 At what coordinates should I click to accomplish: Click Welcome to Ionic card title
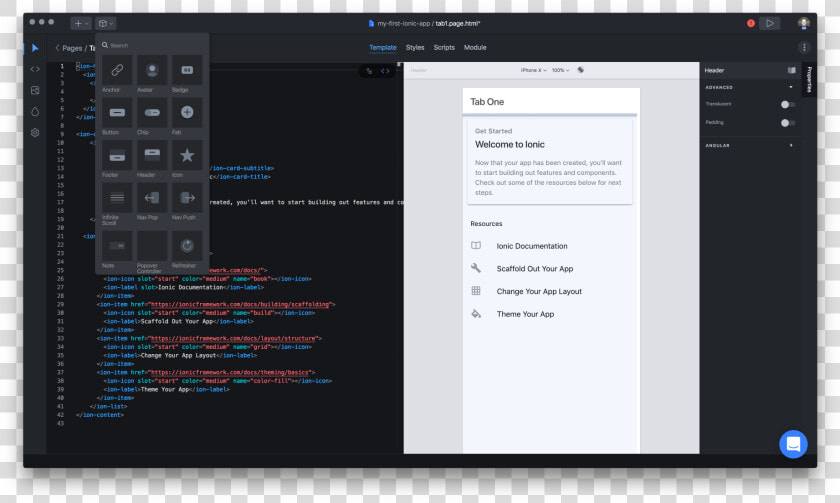click(x=509, y=145)
